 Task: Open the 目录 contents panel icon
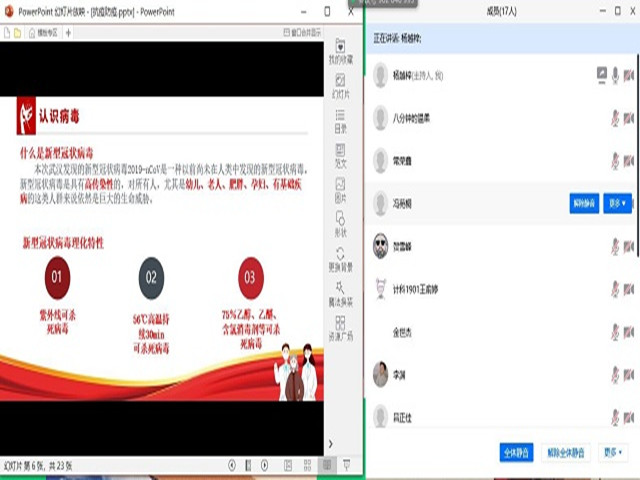tap(340, 119)
